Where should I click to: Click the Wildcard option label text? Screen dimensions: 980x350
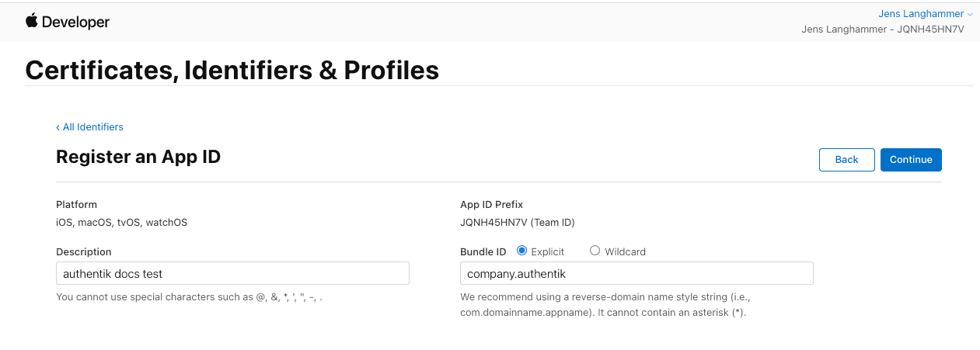(625, 251)
